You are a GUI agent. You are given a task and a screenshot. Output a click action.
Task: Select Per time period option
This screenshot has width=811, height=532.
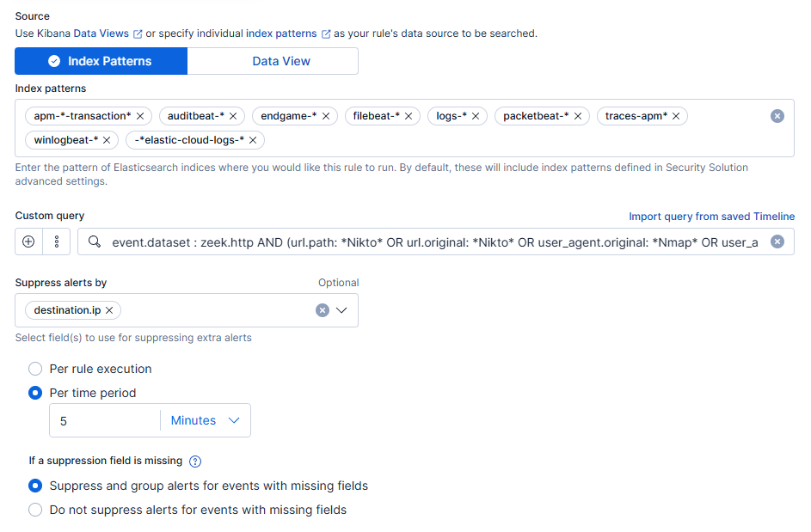point(35,393)
